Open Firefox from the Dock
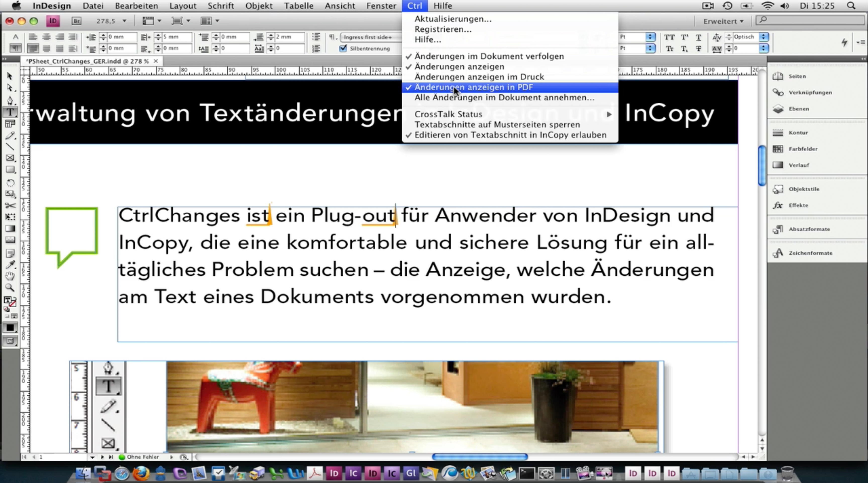The width and height of the screenshot is (868, 483). [x=141, y=473]
